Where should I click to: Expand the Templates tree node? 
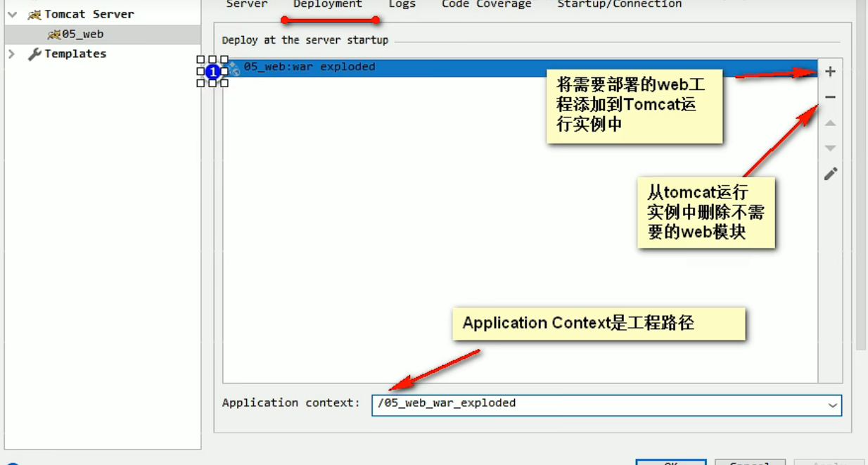12,54
